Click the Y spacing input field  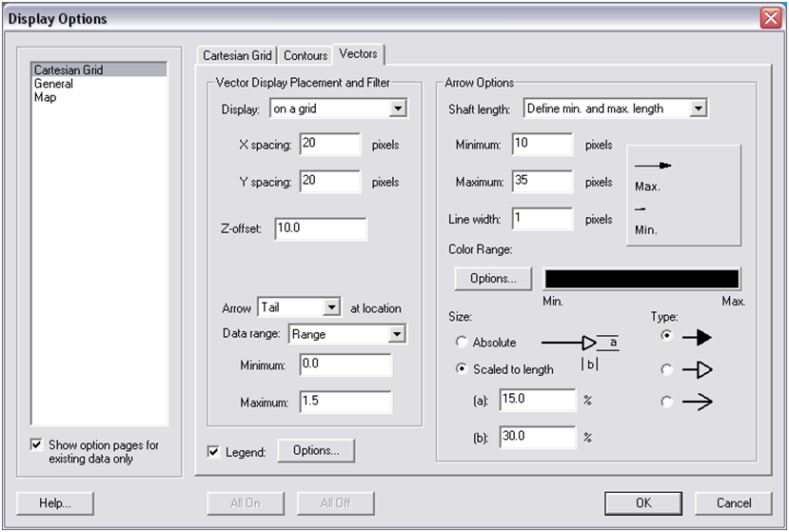click(x=330, y=181)
